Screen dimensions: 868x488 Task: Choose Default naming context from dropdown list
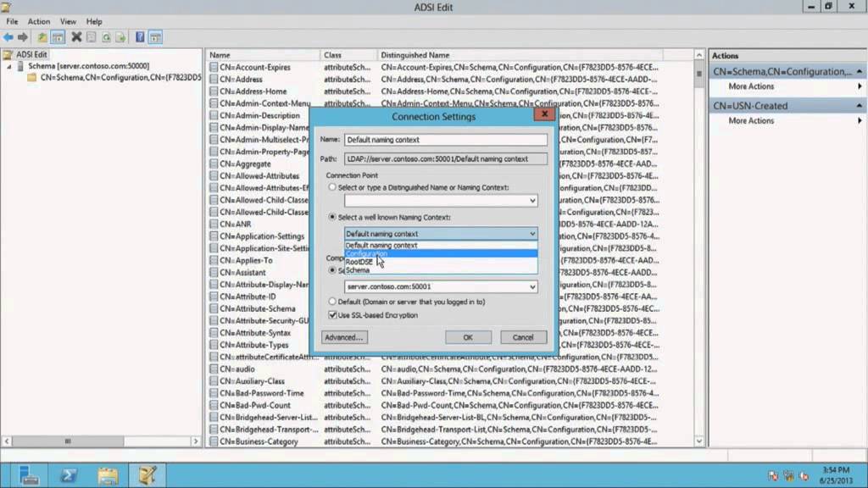[441, 245]
